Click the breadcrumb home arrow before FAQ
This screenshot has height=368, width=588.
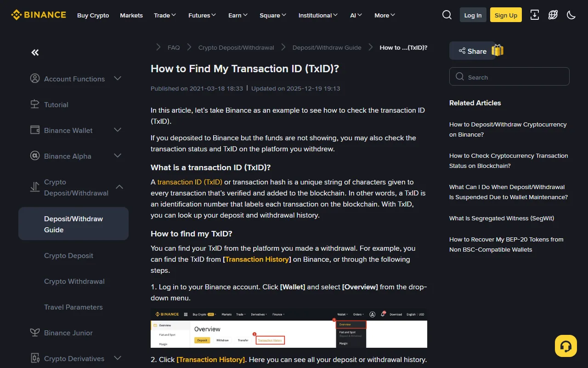[x=158, y=47]
